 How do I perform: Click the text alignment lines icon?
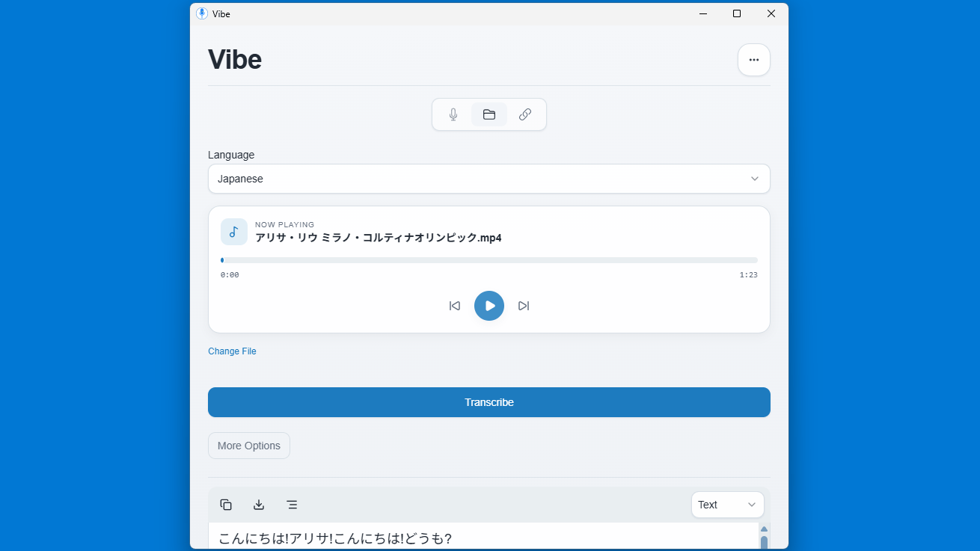(292, 505)
